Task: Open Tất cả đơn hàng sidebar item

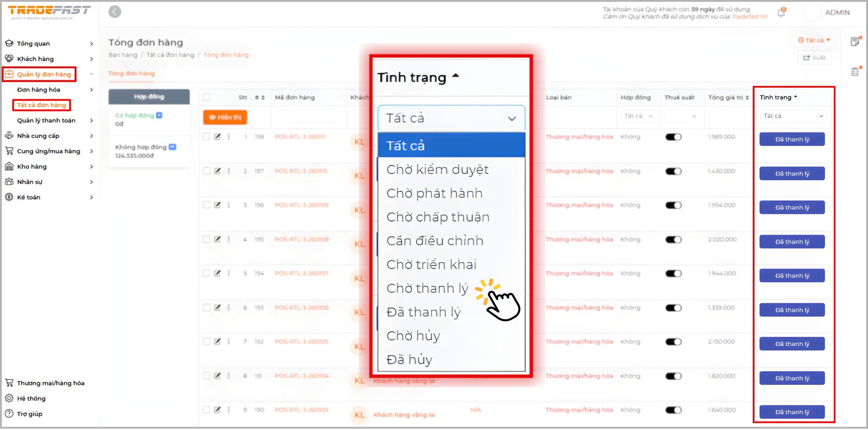Action: pyautogui.click(x=42, y=105)
